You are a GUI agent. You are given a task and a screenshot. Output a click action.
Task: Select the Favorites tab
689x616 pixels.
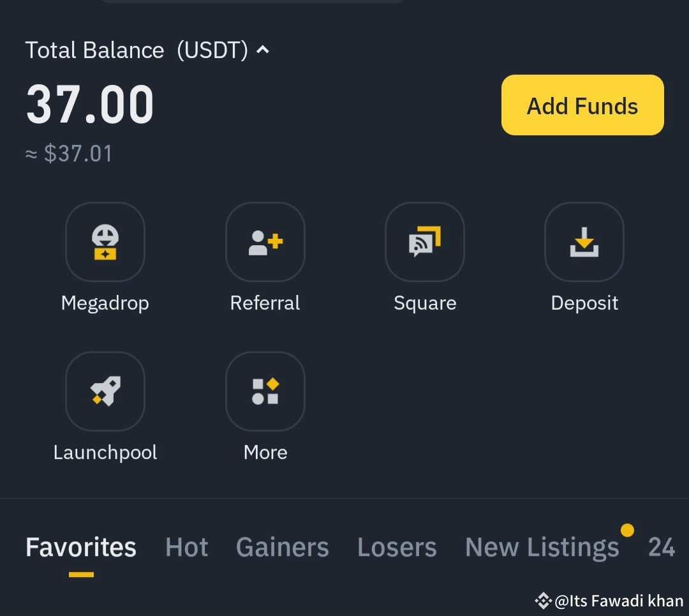coord(80,546)
